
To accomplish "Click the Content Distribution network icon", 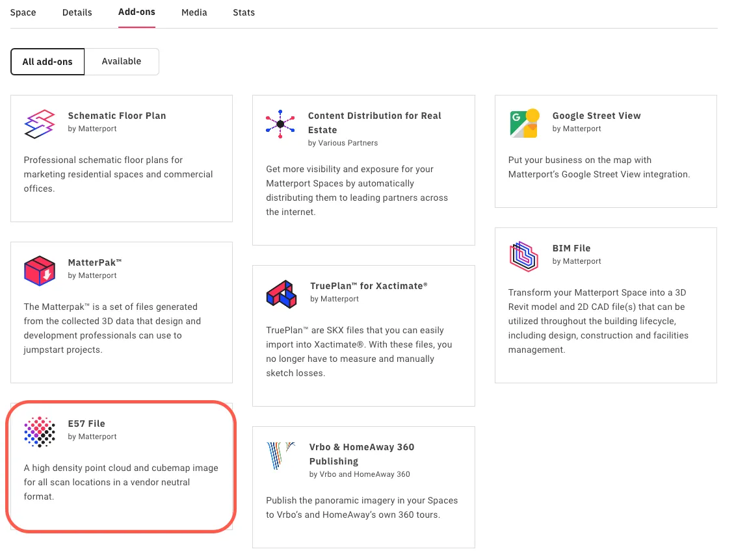I will tap(280, 124).
